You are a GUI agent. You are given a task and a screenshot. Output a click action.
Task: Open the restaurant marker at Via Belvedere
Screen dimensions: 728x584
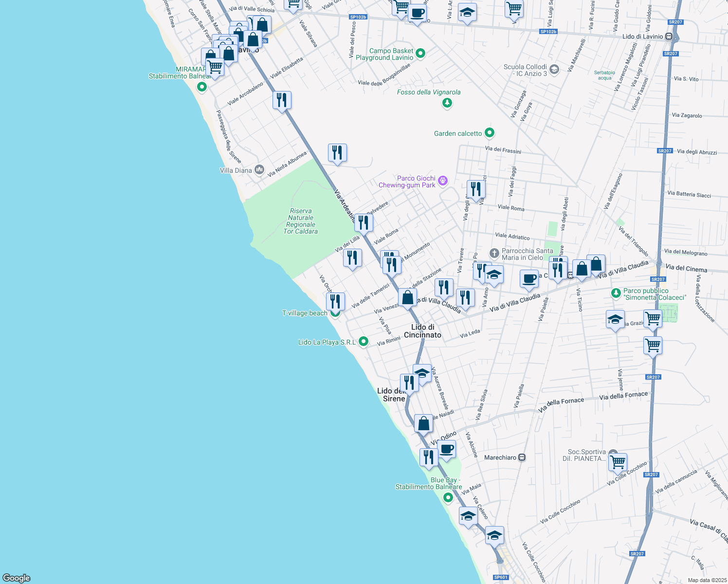tap(364, 224)
